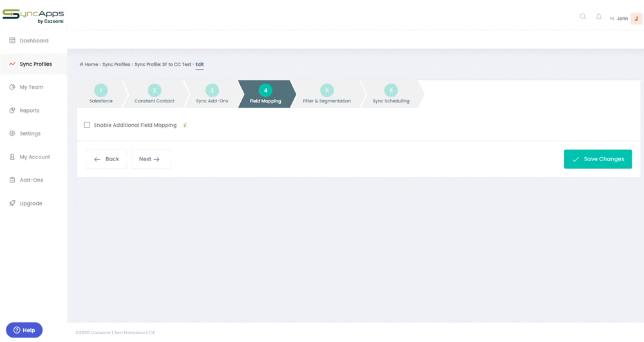The height and width of the screenshot is (342, 644).
Task: Click the Next button
Action: (x=151, y=159)
